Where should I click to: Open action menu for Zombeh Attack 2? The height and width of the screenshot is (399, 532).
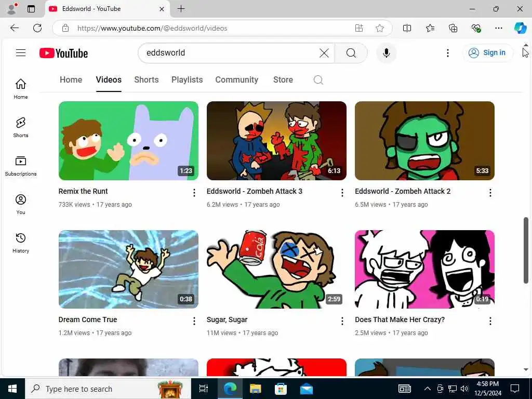(490, 193)
